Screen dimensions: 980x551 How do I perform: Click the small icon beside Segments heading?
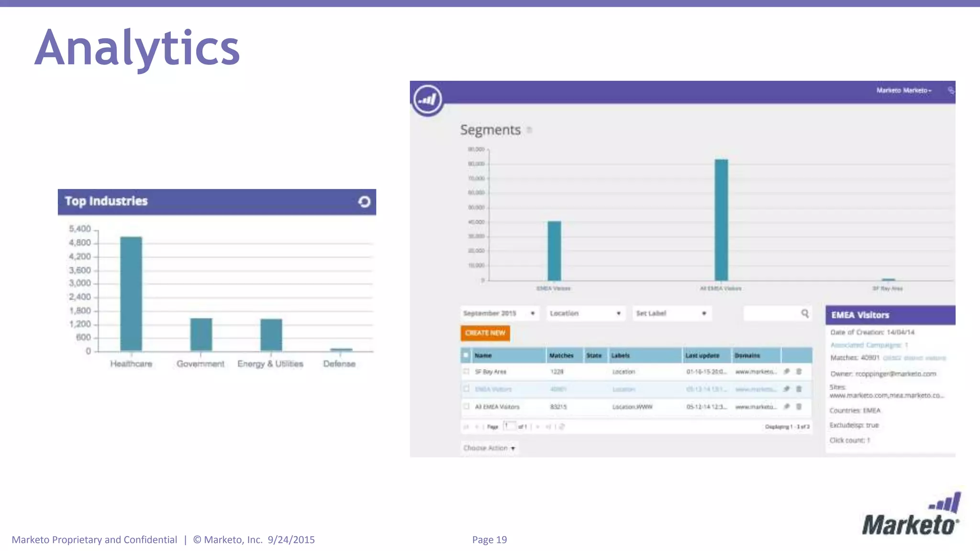(529, 130)
